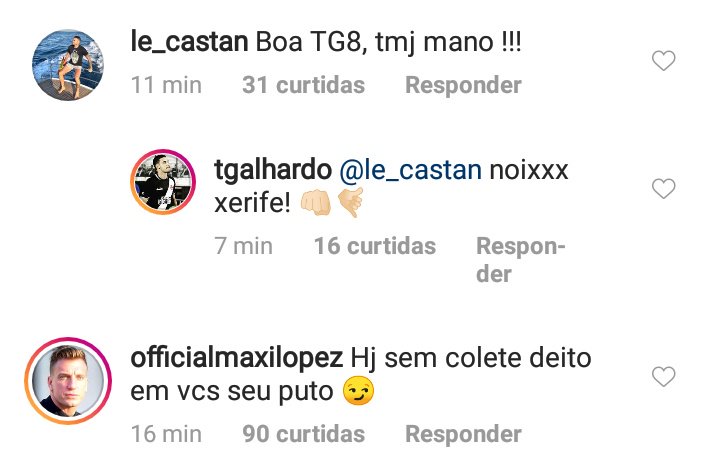The image size is (719, 469).
Task: Tap the heart on tgalhardo's reply
Action: 664,188
